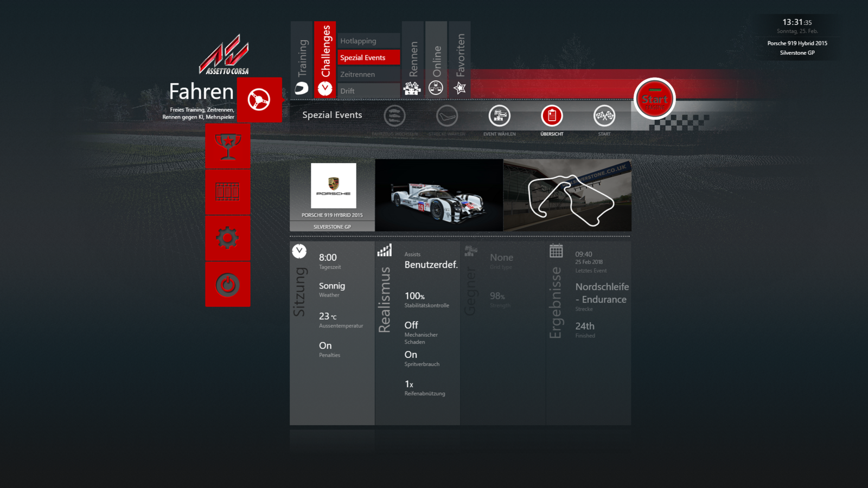Click the Porsche 919 Hybrid 2015 label
This screenshot has height=488, width=868.
pos(332,215)
